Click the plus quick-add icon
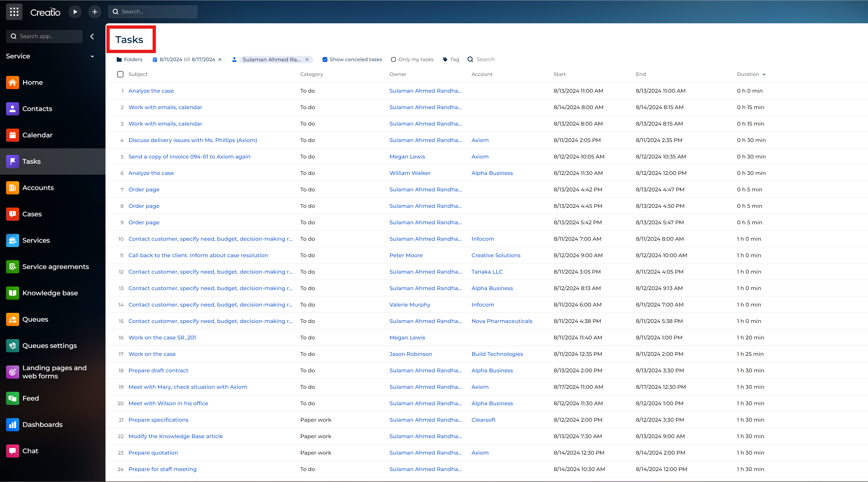868x482 pixels. 95,12
